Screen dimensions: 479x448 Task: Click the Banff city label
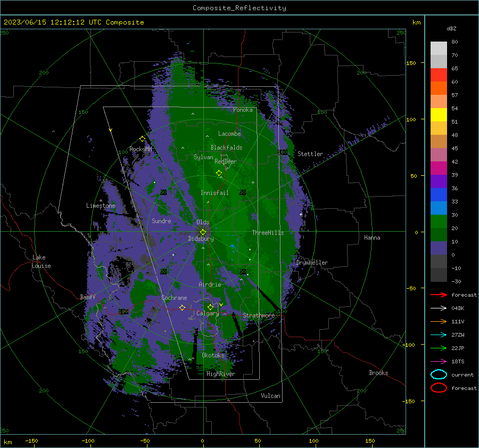88,297
